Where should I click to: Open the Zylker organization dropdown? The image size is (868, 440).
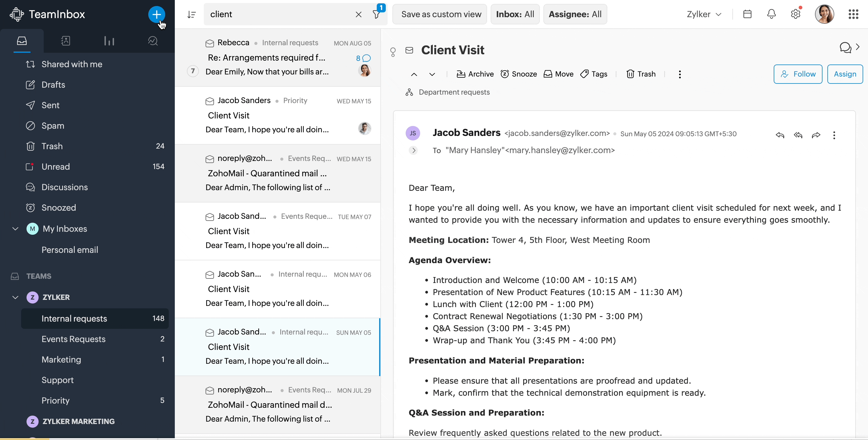click(704, 14)
